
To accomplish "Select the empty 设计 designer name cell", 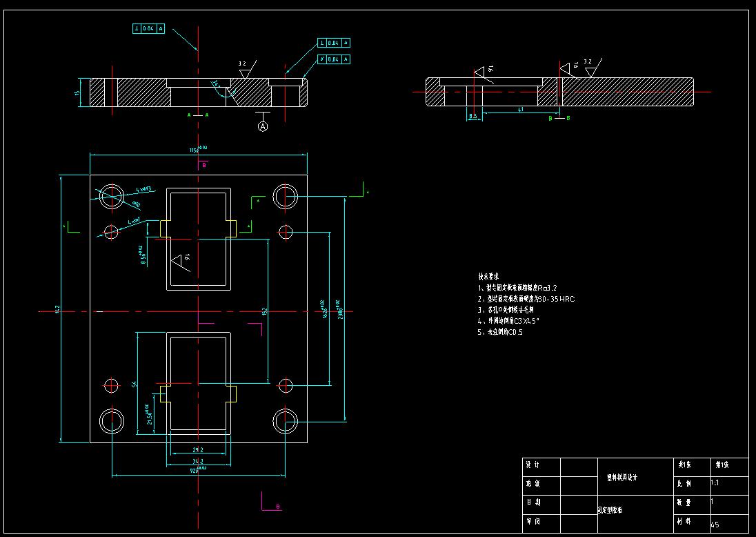I will click(x=579, y=466).
